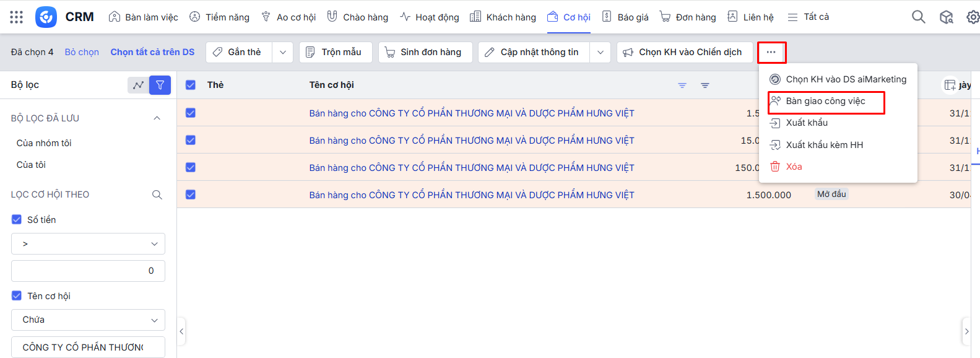980x358 pixels.
Task: Toggle Tên cơ hội filter checkbox
Action: [x=17, y=295]
